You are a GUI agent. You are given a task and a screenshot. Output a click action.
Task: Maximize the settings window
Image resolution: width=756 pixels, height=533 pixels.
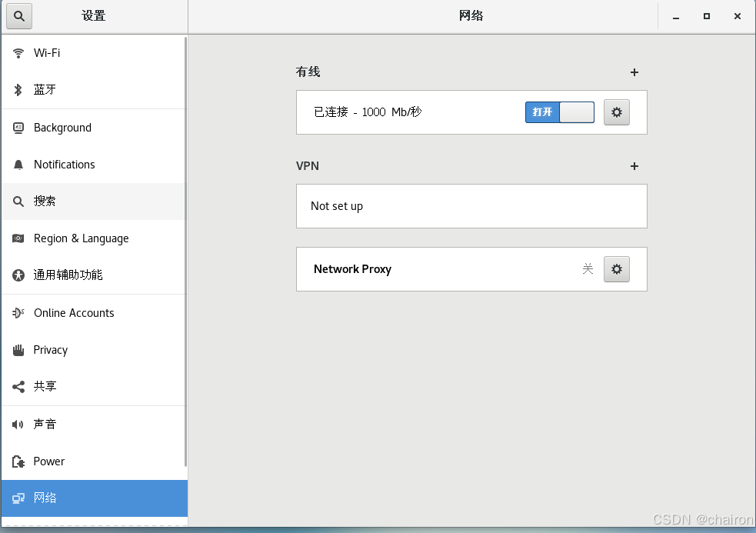point(707,16)
